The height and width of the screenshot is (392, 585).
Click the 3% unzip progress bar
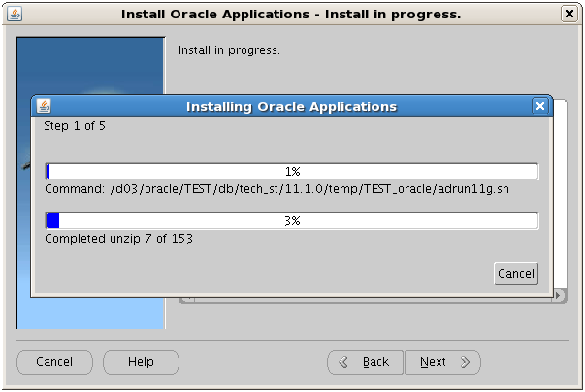292,221
